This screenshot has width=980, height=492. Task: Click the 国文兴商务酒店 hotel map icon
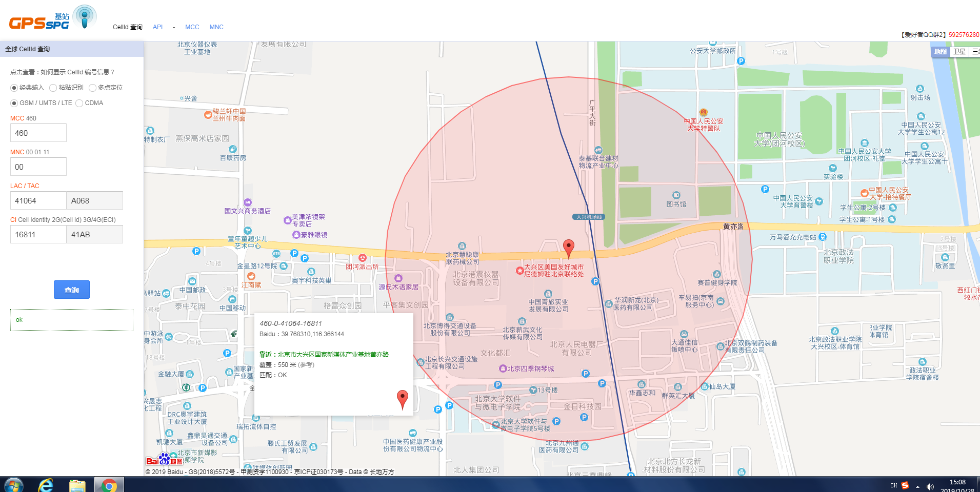248,202
